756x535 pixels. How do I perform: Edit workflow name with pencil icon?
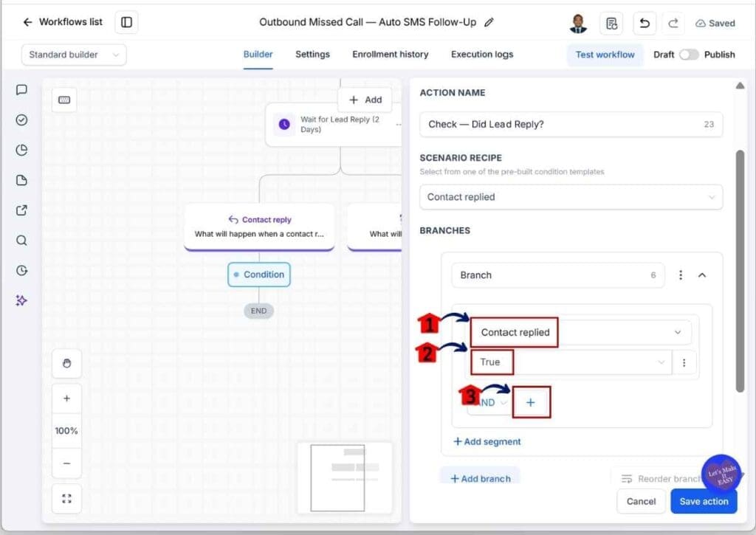[489, 22]
